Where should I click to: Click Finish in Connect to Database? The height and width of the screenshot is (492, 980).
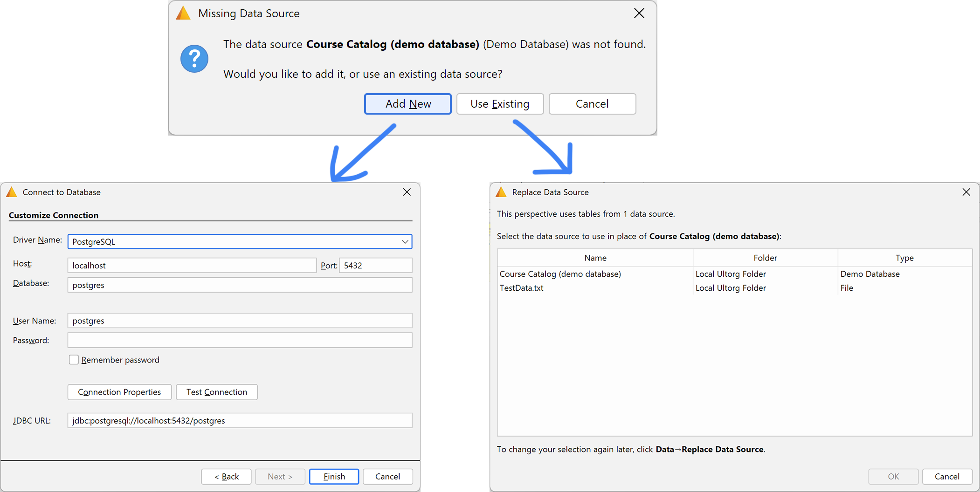tap(334, 477)
